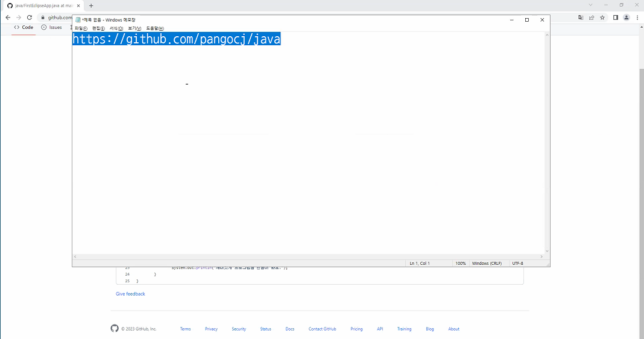Restore down the Chrome window
This screenshot has height=339, width=644.
(x=622, y=5)
